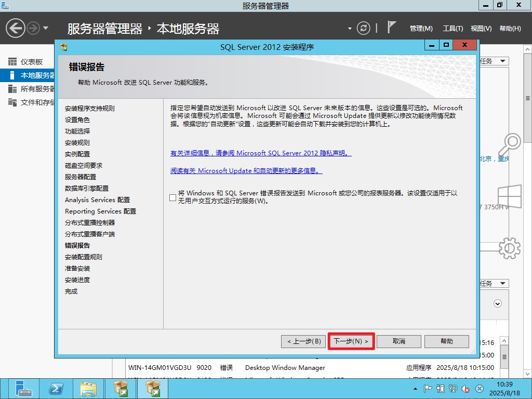Screen dimensions: 532x399
Task: Open File Explorer from the taskbar
Action: [88, 389]
